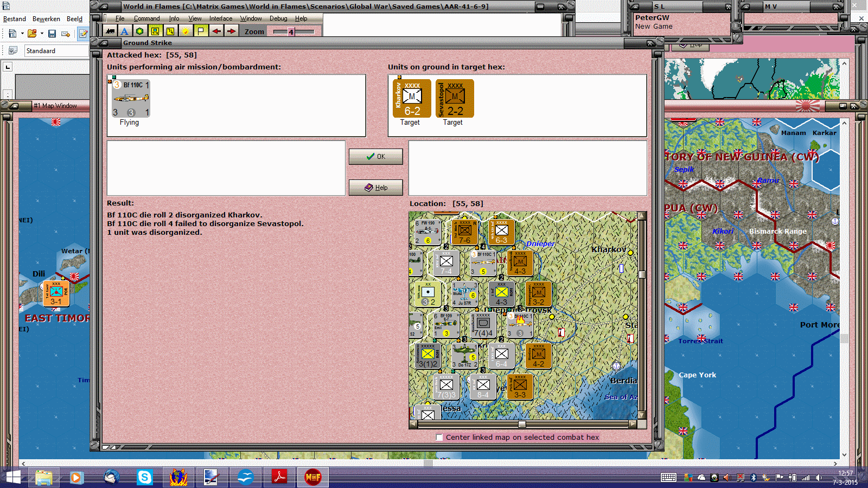Image resolution: width=868 pixels, height=488 pixels.
Task: Open the Bestand menu
Action: [x=15, y=19]
